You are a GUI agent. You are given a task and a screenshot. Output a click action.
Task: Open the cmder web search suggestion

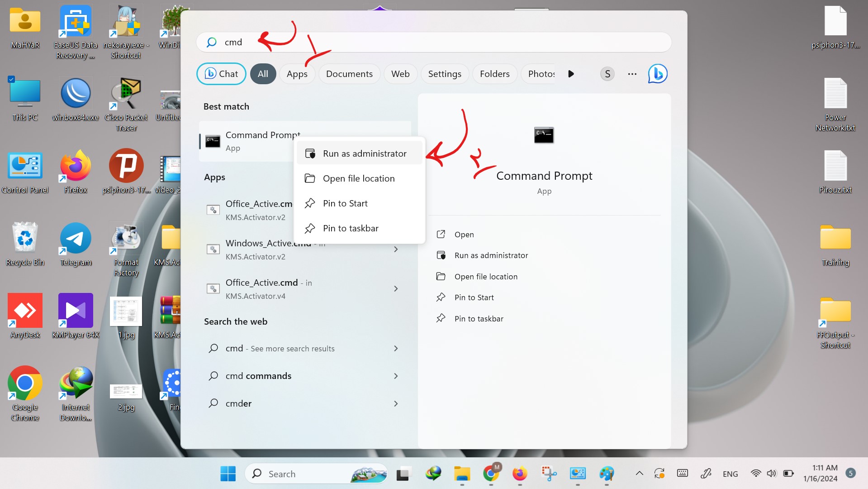pyautogui.click(x=305, y=403)
